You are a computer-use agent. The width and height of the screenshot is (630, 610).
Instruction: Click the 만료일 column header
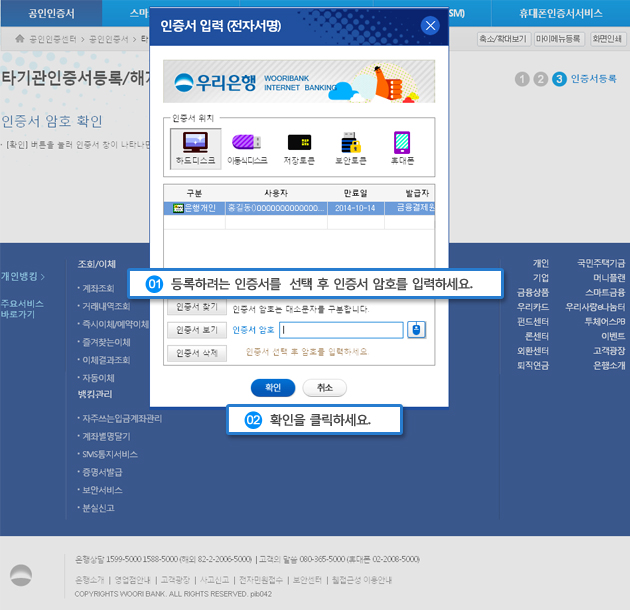(x=356, y=193)
